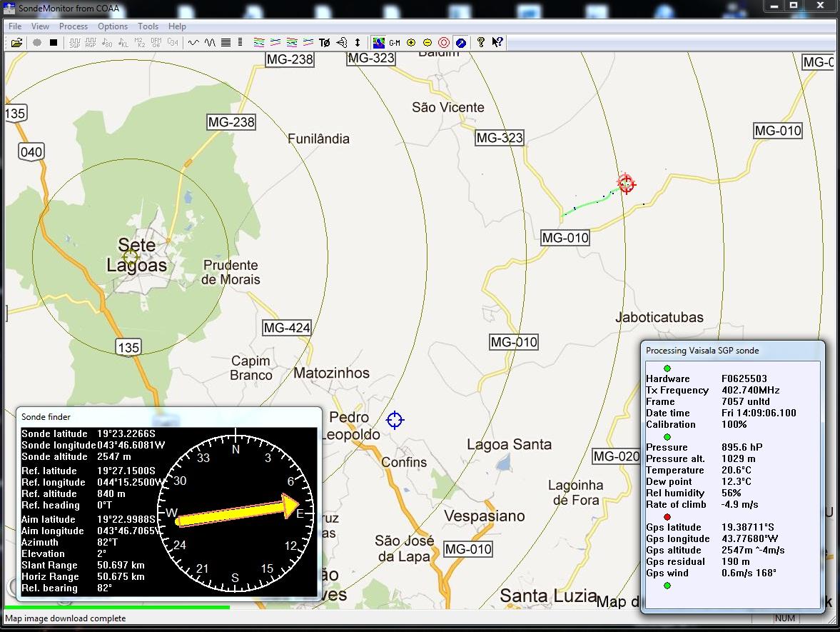Click the Horiz Range value 50.675 km

(121, 577)
